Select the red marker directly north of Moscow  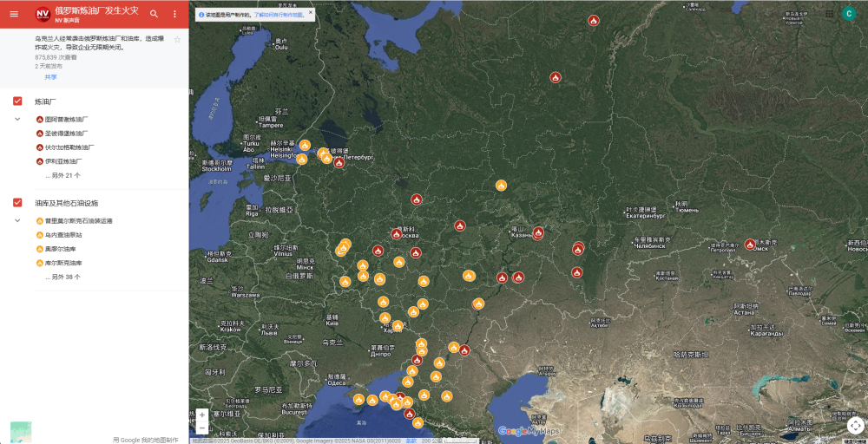417,199
